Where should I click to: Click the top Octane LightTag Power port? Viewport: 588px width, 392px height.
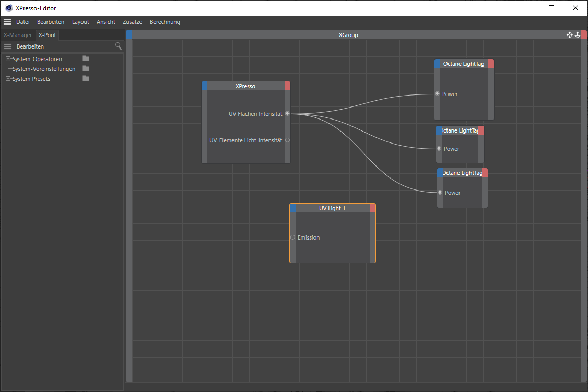tap(437, 93)
